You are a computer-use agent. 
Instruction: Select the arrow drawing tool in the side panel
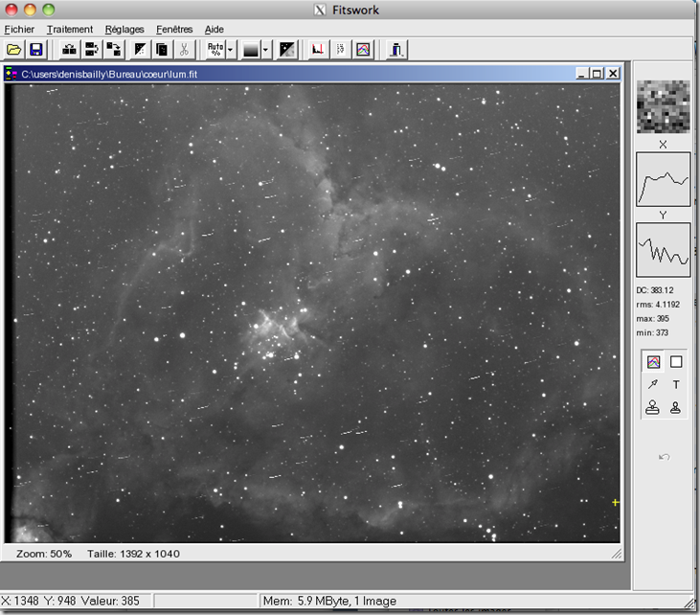click(x=653, y=384)
